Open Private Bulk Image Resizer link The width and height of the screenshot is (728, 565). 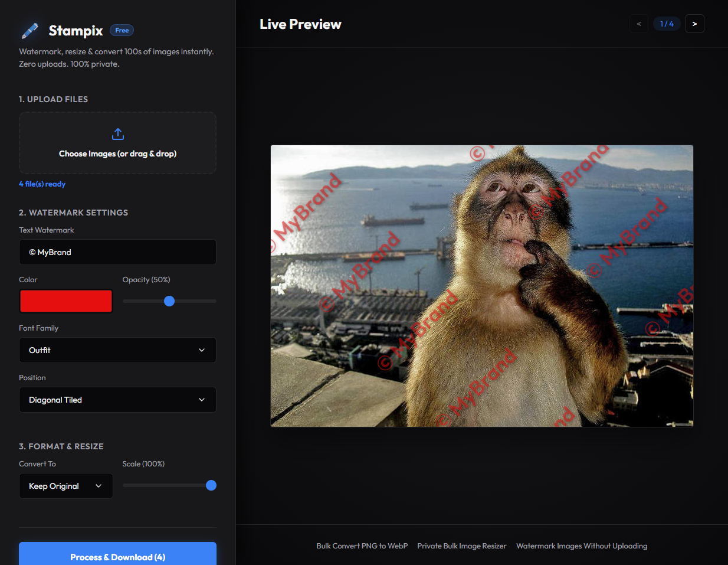[462, 546]
